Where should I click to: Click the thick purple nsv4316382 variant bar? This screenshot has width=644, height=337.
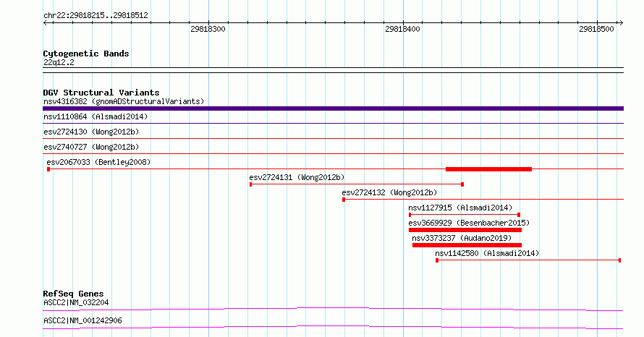(x=333, y=108)
